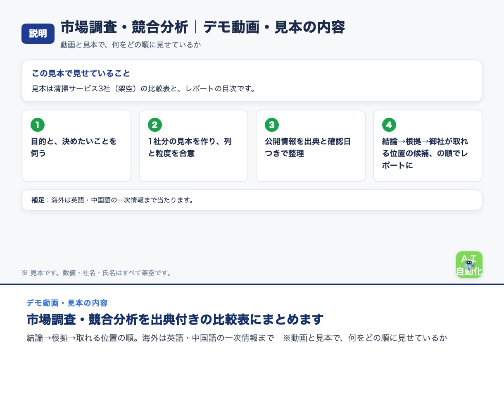The height and width of the screenshot is (420, 504).
Task: Click the green step 2 circle icon
Action: pyautogui.click(x=155, y=124)
